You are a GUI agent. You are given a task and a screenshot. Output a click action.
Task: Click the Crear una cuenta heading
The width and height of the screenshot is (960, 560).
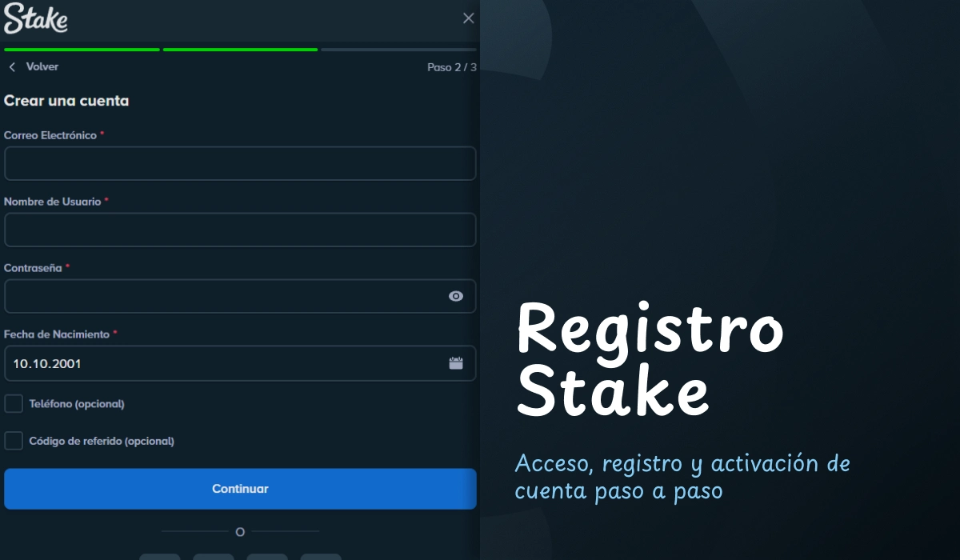point(66,101)
